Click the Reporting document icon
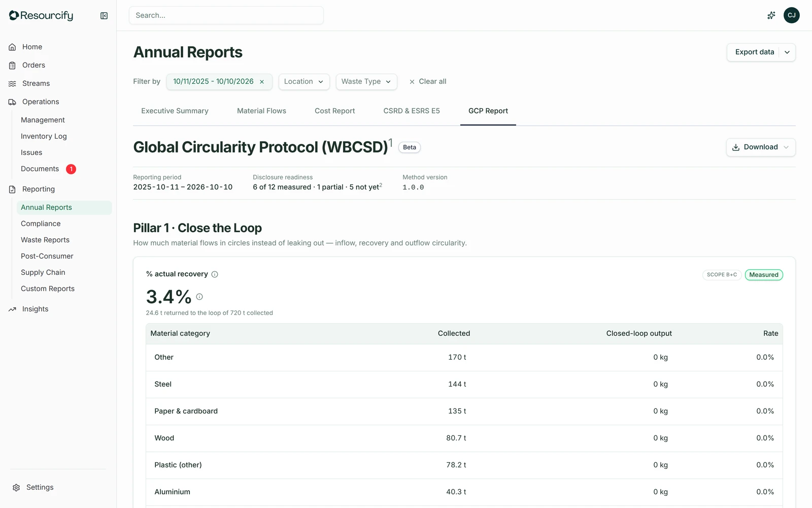Screen dimensions: 812x508 pos(12,189)
